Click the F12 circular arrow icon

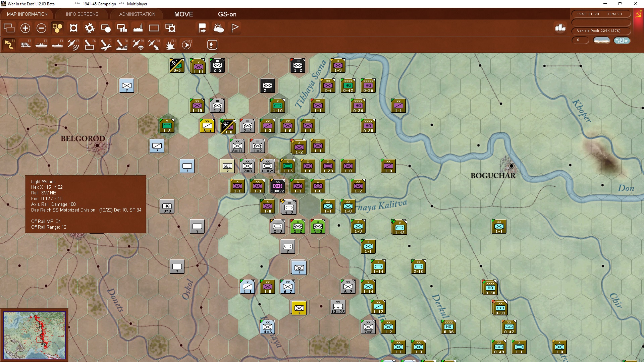(x=186, y=45)
